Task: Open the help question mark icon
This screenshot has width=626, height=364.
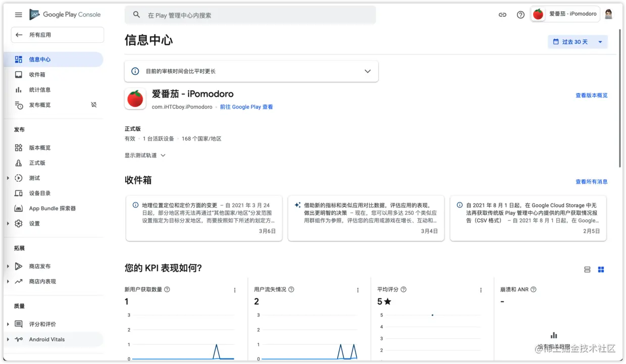Action: 520,15
